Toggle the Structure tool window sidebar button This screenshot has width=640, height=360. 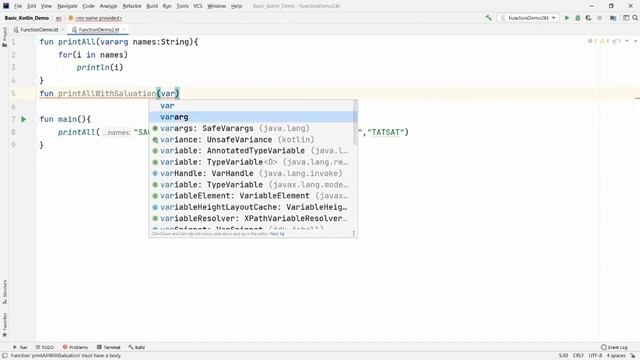(x=4, y=292)
